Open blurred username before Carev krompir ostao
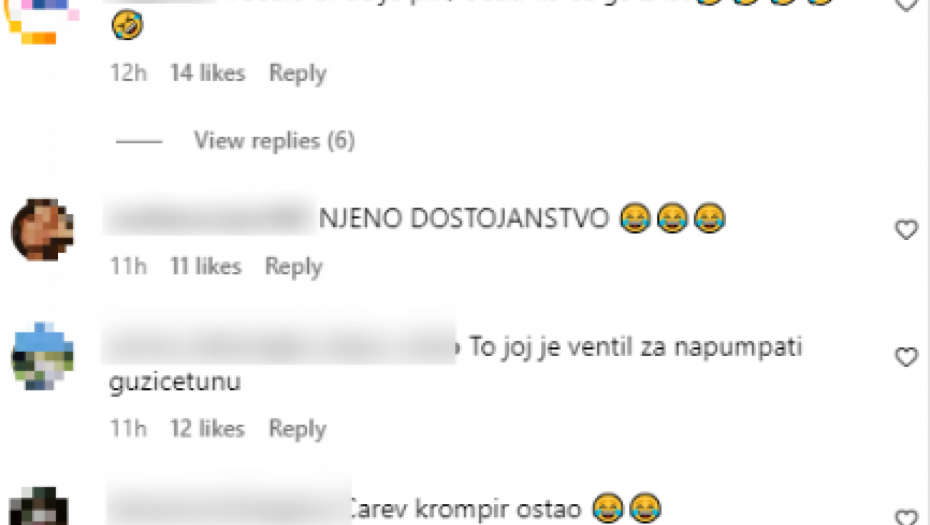Screen dimensions: 930x525 [x=229, y=508]
